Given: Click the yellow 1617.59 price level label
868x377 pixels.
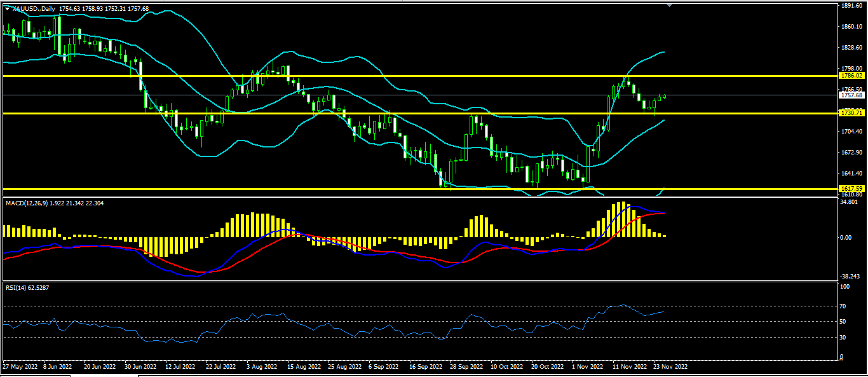Looking at the screenshot, I should [x=851, y=189].
